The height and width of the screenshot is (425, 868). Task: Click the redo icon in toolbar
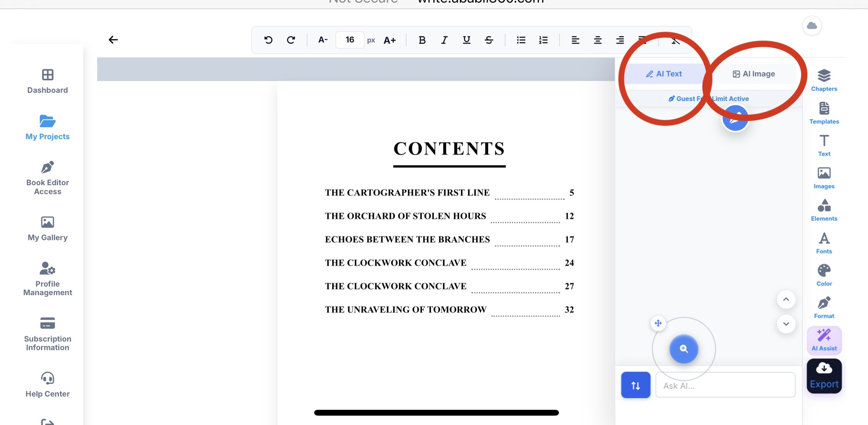click(291, 40)
